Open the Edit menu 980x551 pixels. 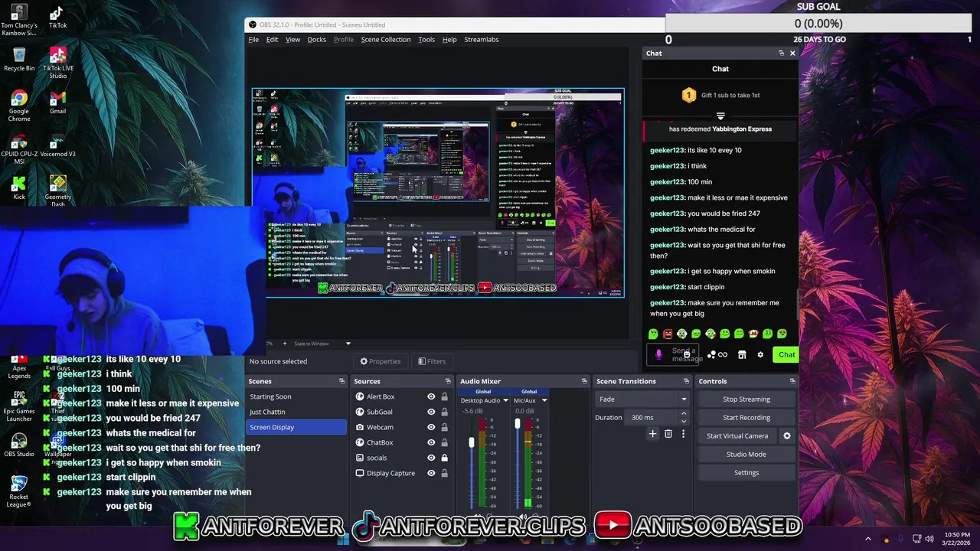pos(272,39)
